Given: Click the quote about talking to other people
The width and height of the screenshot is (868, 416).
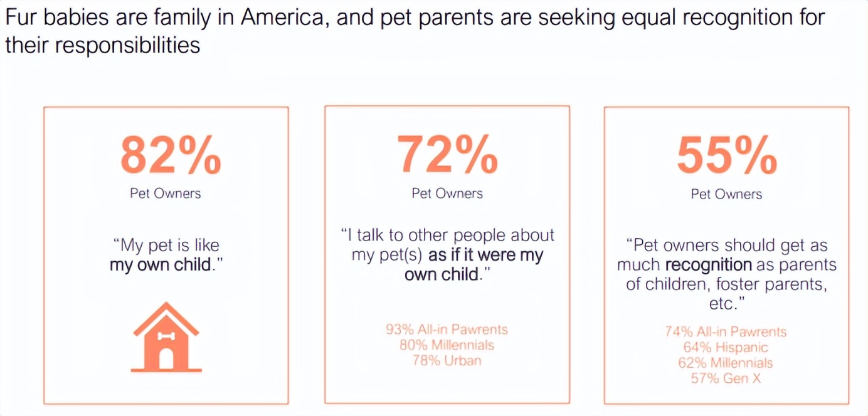Looking at the screenshot, I should coord(447,254).
